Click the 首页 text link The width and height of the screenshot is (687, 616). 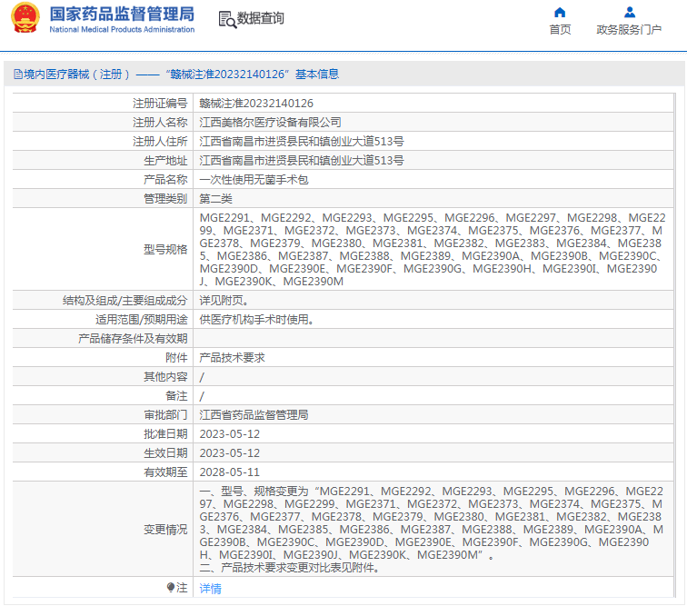pos(560,30)
